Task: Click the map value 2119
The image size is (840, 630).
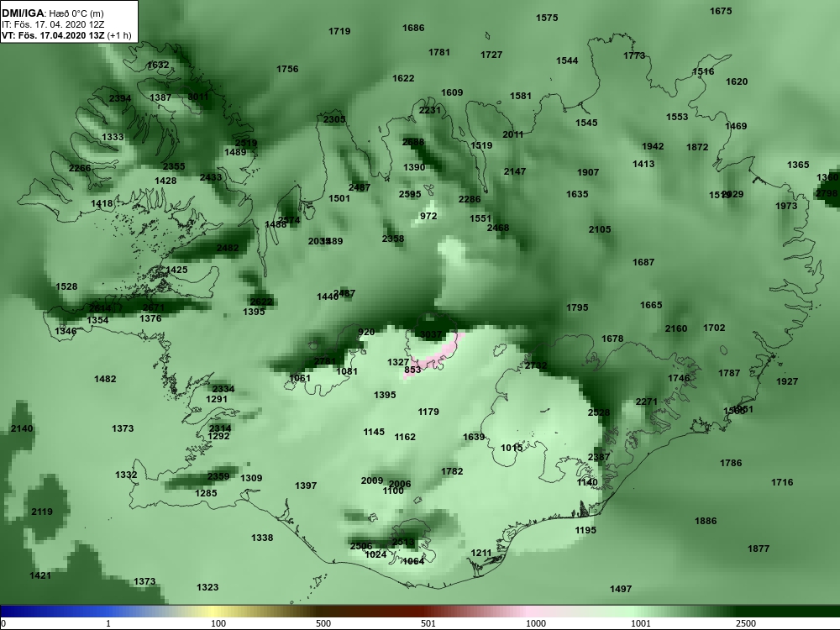Action: (42, 512)
